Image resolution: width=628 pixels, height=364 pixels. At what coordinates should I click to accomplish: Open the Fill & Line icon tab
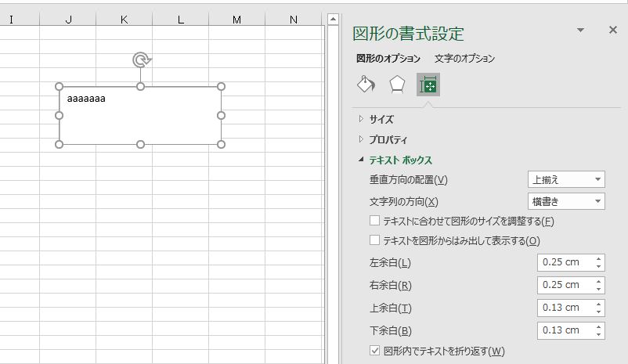click(x=366, y=85)
